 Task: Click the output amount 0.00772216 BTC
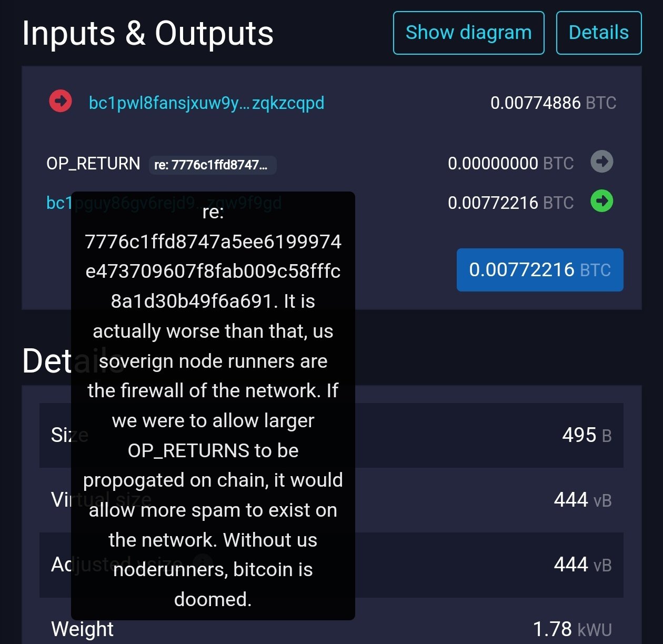[x=510, y=203]
